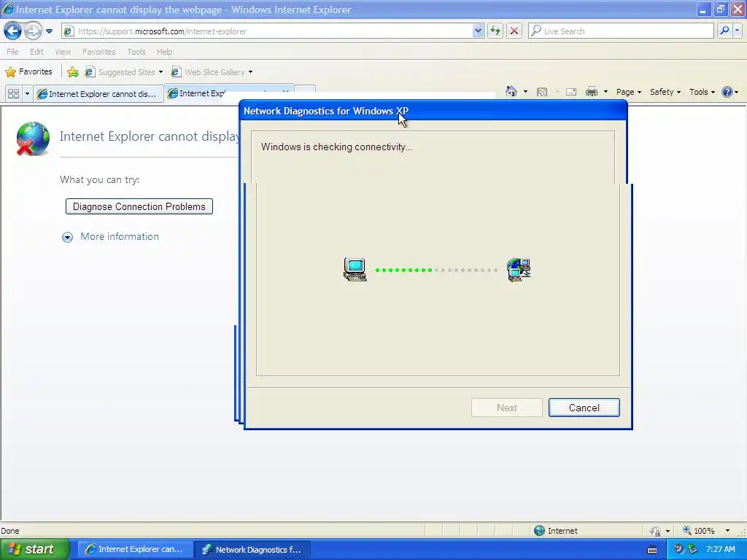Image resolution: width=747 pixels, height=560 pixels.
Task: Click the on-screen keyboard tray icon
Action: [652, 550]
